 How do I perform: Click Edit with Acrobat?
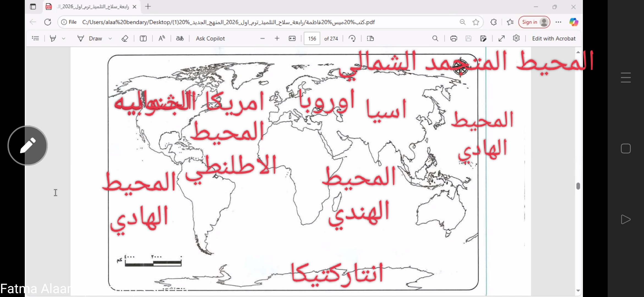coord(554,38)
